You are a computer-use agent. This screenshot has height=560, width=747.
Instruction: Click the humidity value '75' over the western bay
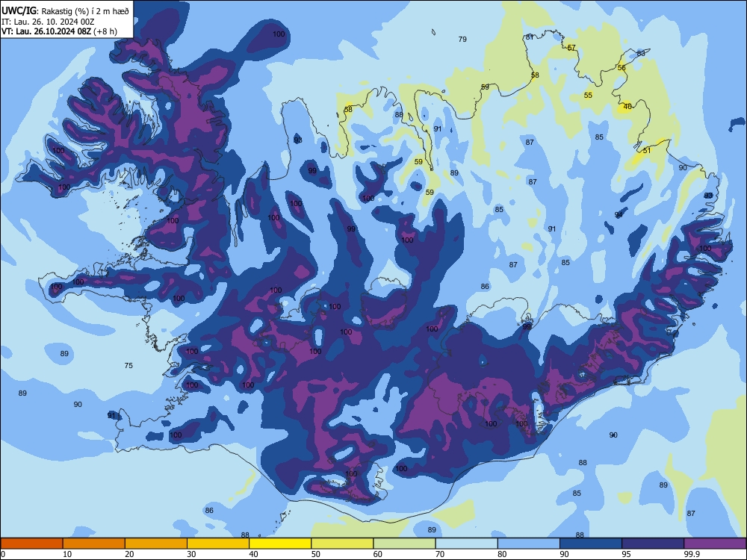tap(128, 366)
